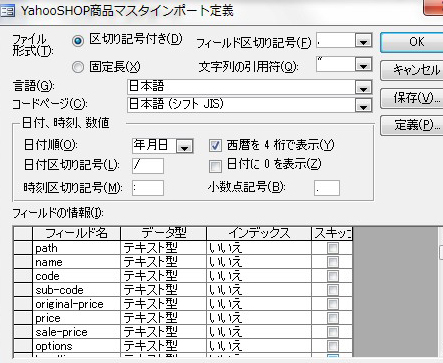Toggle 日付に0を表示 checkbox
The image size is (443, 363).
[215, 166]
